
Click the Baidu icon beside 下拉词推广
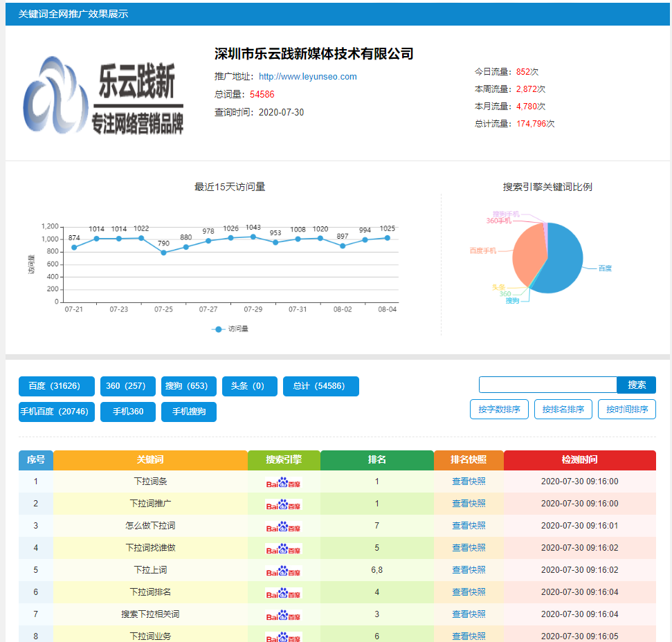pyautogui.click(x=284, y=504)
